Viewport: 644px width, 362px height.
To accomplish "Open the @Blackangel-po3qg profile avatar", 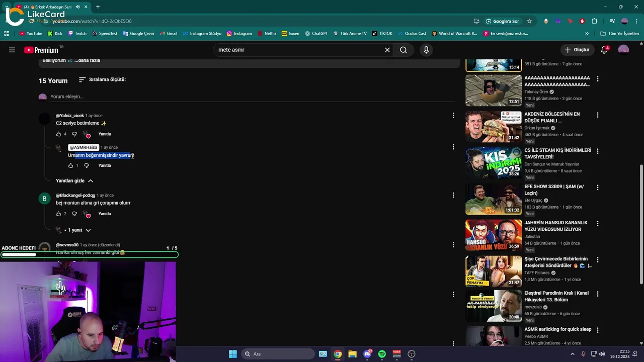I will [44, 199].
